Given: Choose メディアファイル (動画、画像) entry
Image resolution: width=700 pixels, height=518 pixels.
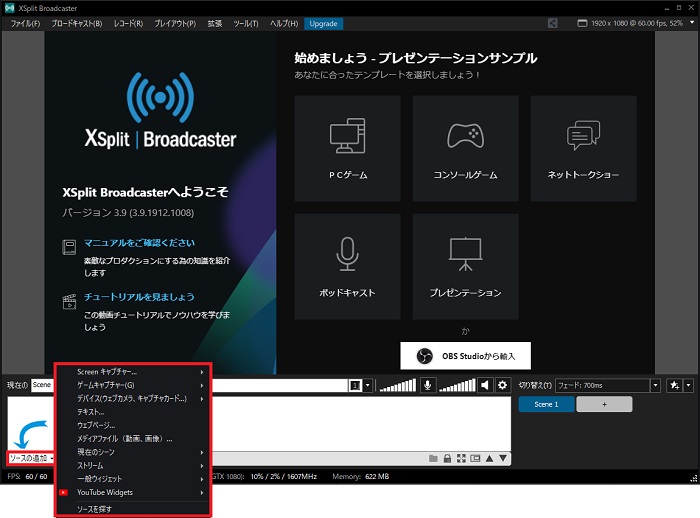Looking at the screenshot, I should 133,439.
